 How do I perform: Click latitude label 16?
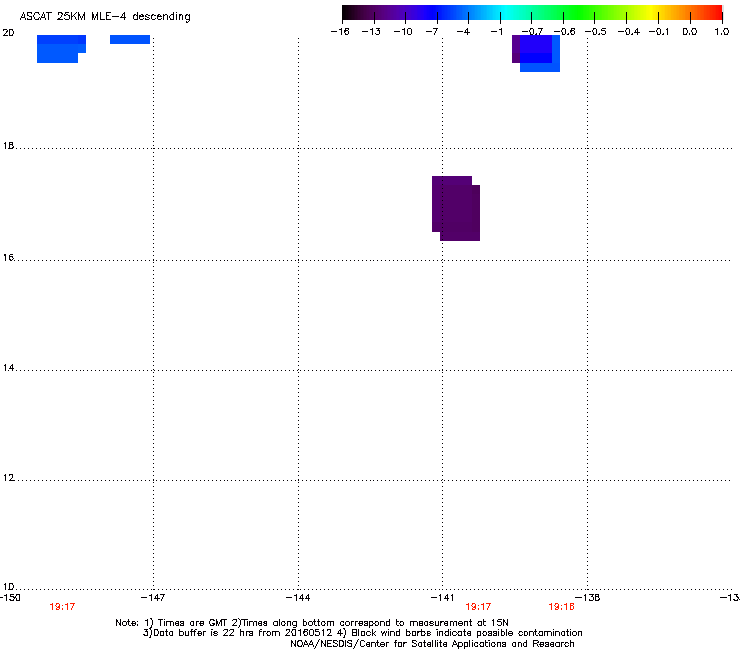(8, 257)
